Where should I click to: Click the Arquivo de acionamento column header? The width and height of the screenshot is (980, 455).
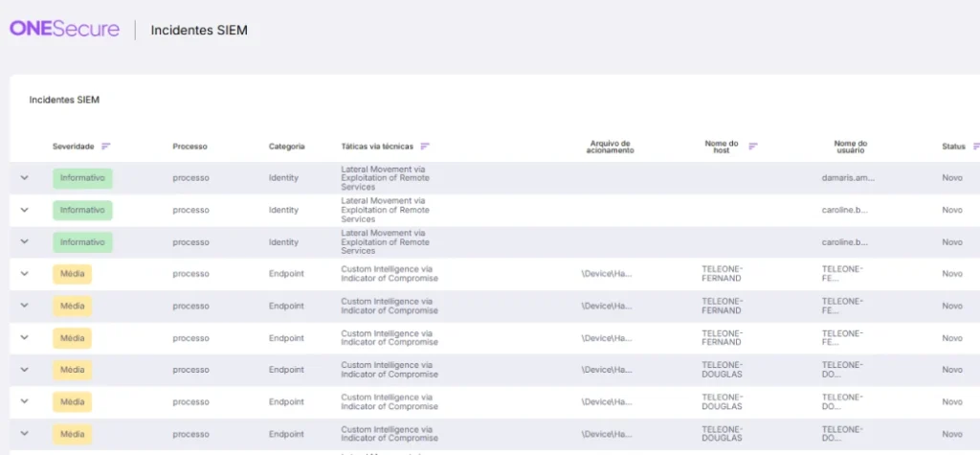[x=610, y=148]
